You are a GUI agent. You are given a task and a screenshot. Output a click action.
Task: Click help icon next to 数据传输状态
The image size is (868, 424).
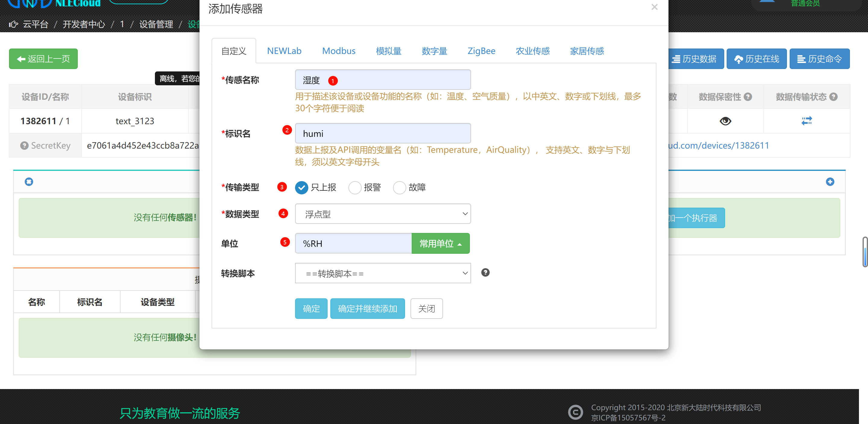tap(834, 97)
